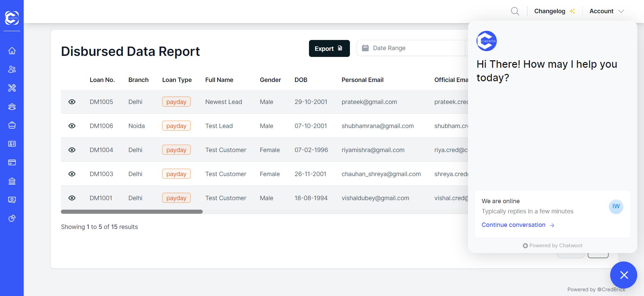View details of loan DM1005
Viewport: 644px width, 296px height.
coord(72,102)
